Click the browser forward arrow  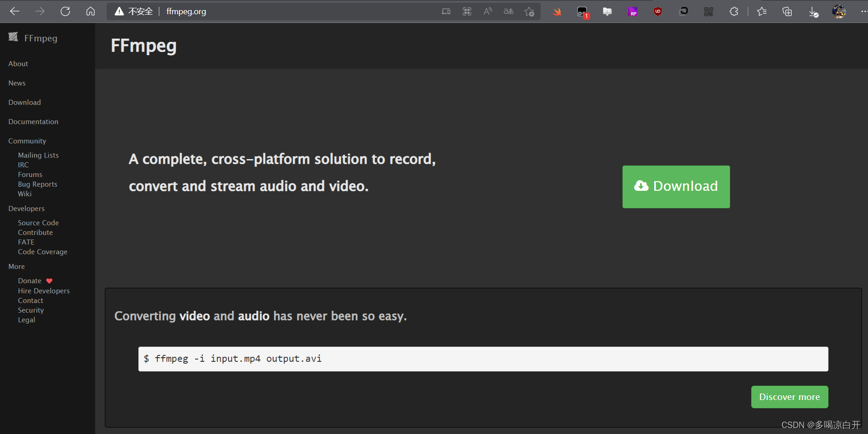click(40, 11)
